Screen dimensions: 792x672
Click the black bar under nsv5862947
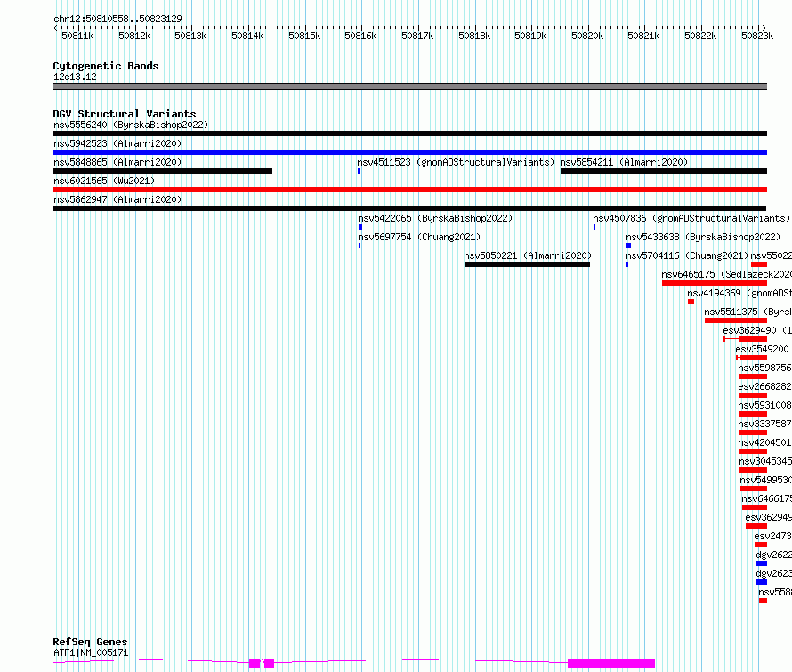(409, 208)
